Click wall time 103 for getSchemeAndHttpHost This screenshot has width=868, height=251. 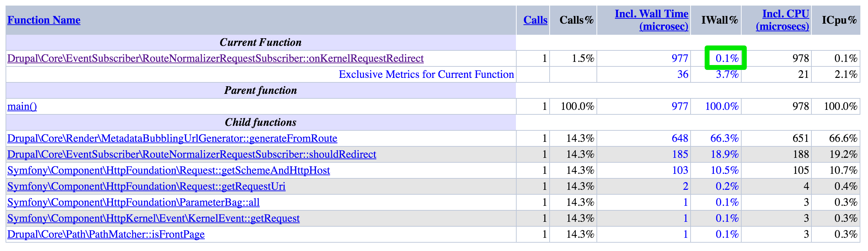680,170
